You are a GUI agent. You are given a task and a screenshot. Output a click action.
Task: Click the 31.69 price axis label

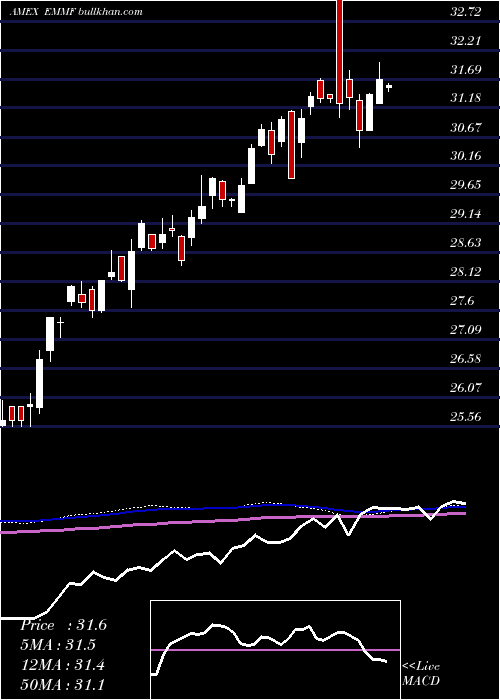(466, 70)
